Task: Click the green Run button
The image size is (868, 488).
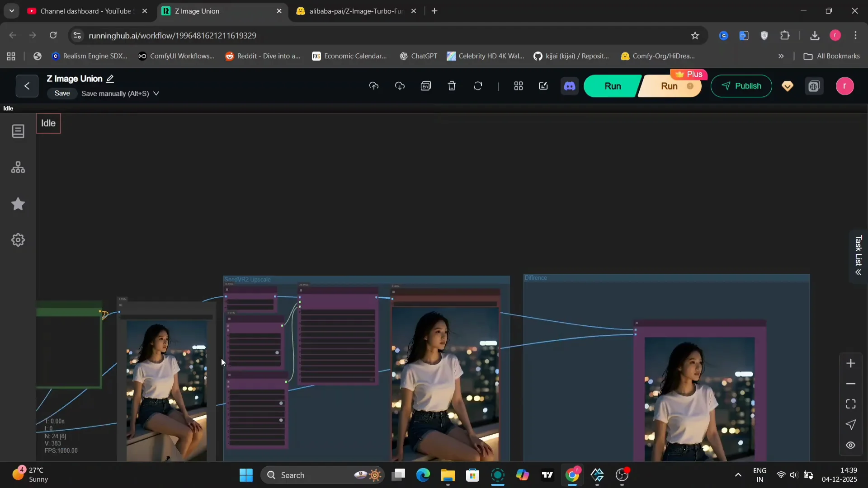Action: click(x=612, y=86)
